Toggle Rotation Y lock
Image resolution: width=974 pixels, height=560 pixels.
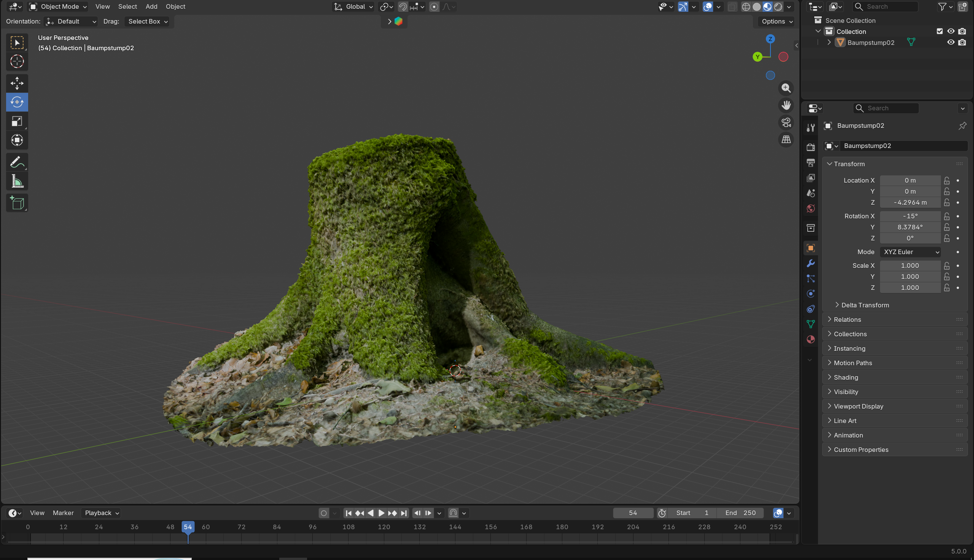pos(947,227)
